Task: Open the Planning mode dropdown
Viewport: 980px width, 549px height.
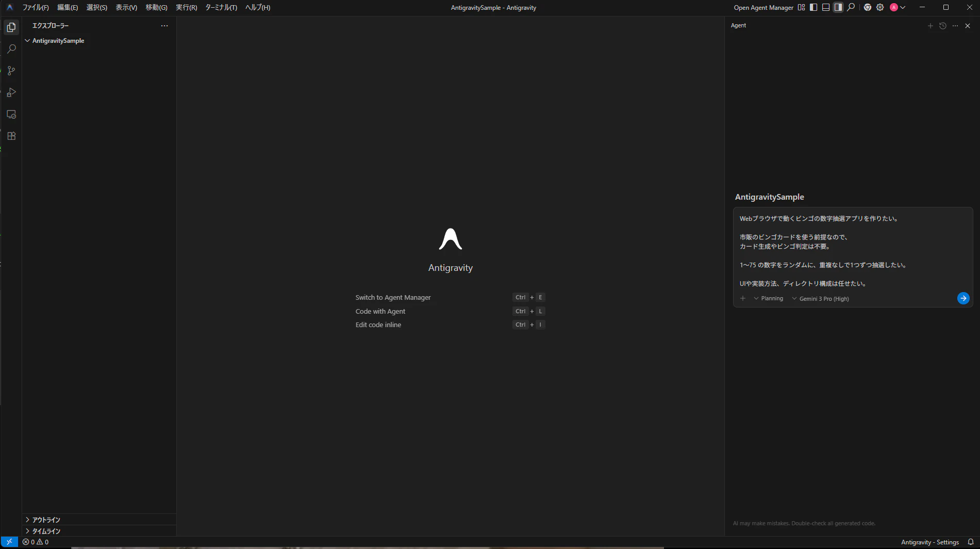Action: pyautogui.click(x=768, y=298)
